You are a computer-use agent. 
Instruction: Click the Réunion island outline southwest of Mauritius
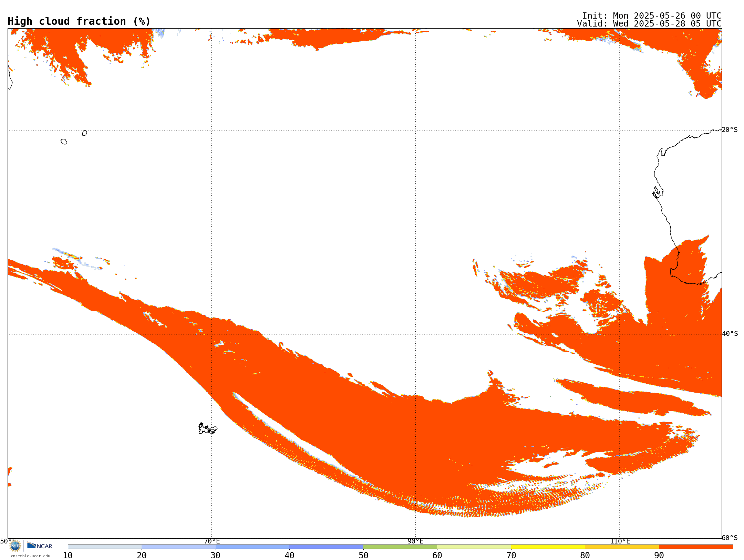pyautogui.click(x=64, y=142)
